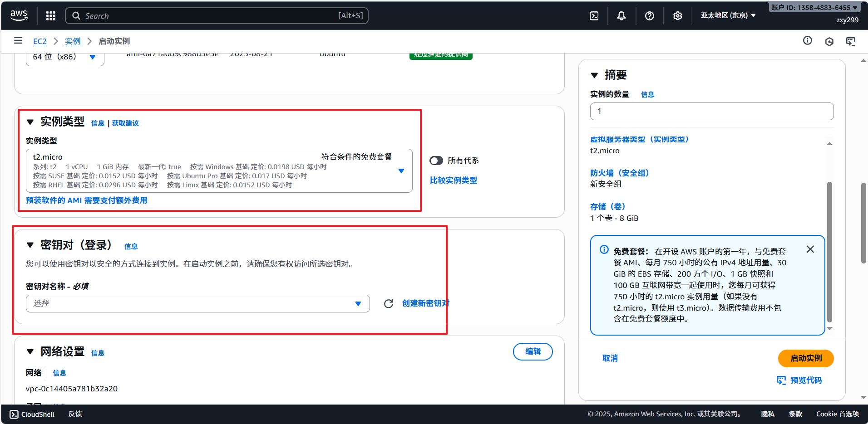This screenshot has height=424, width=868.
Task: Click the hexagon icon beside the info icon
Action: click(x=829, y=42)
